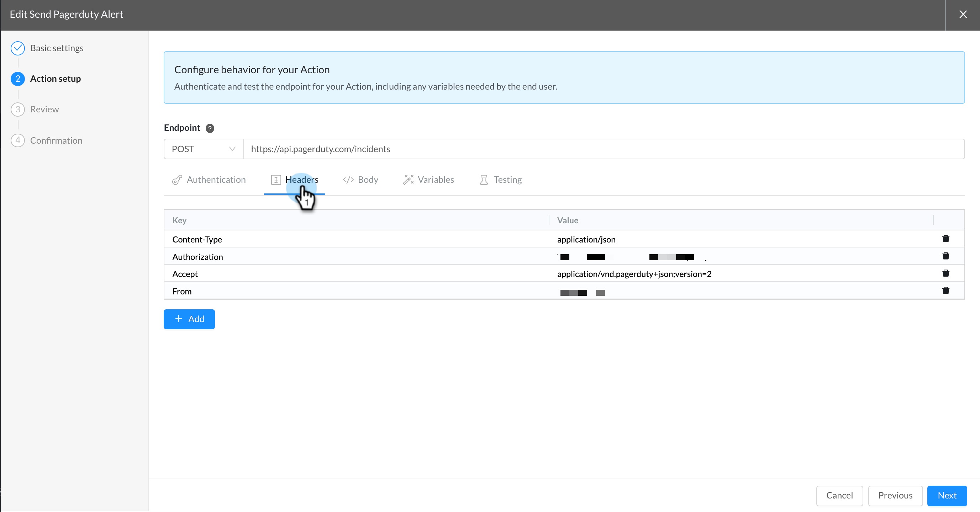The width and height of the screenshot is (980, 512).
Task: Go back with the Previous button
Action: tap(895, 496)
